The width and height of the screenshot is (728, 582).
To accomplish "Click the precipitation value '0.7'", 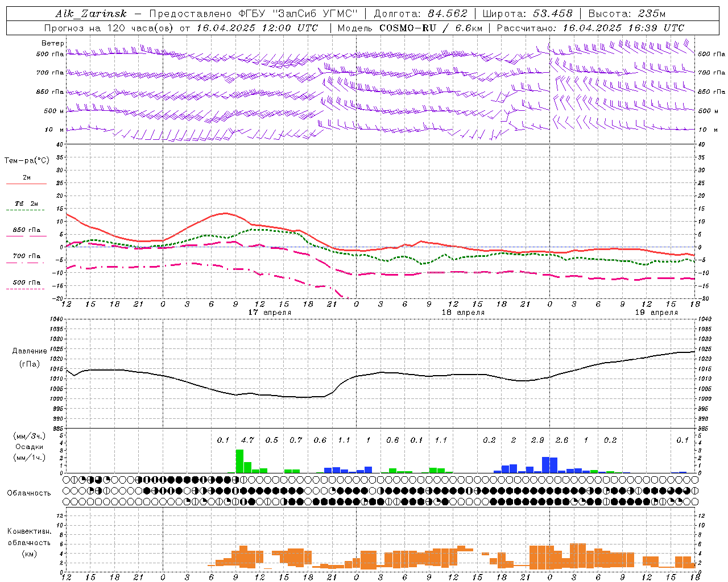I will [296, 440].
